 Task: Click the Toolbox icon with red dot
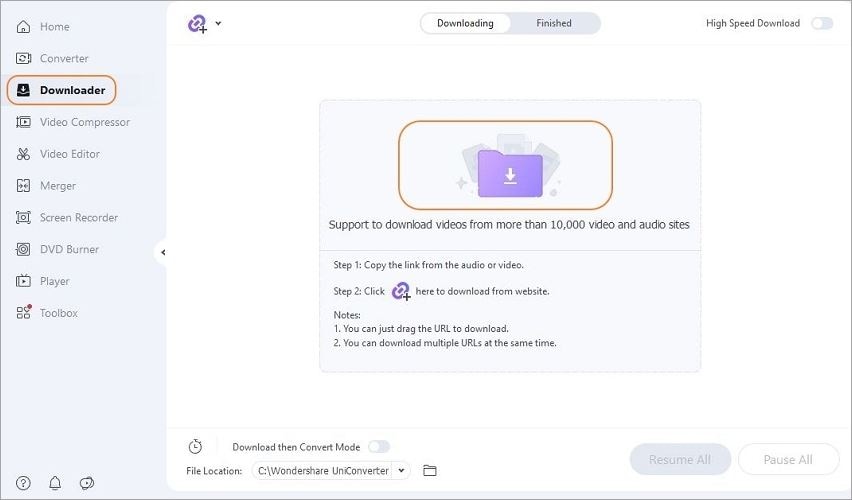pyautogui.click(x=23, y=312)
